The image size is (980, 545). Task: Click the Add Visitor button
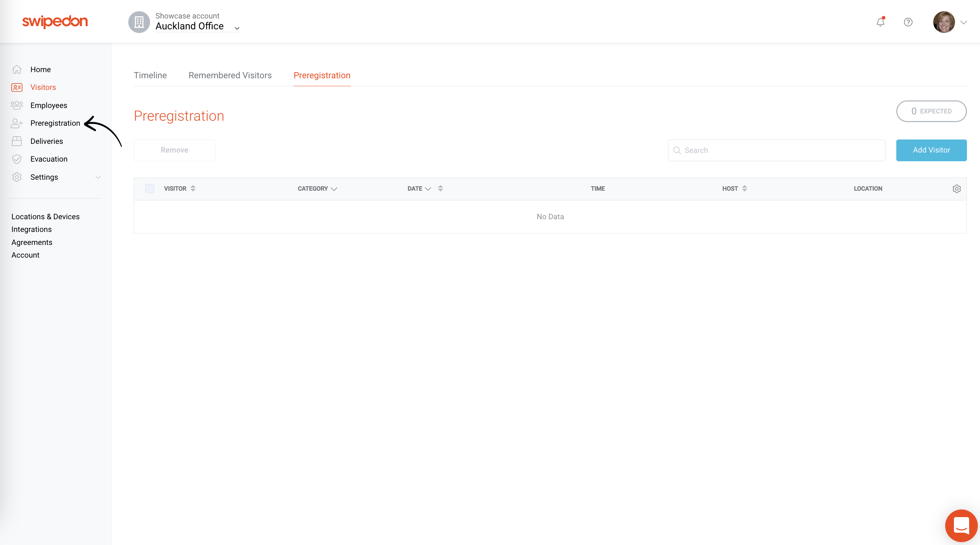[931, 150]
